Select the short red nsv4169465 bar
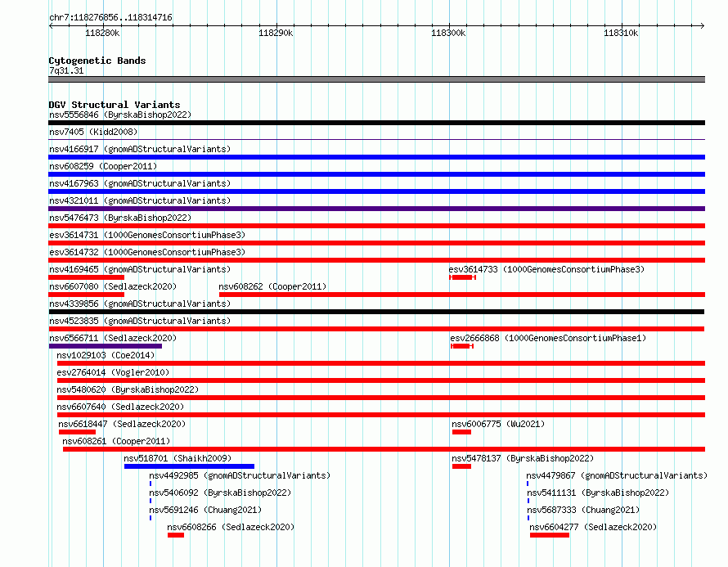This screenshot has width=728, height=567. click(x=87, y=277)
